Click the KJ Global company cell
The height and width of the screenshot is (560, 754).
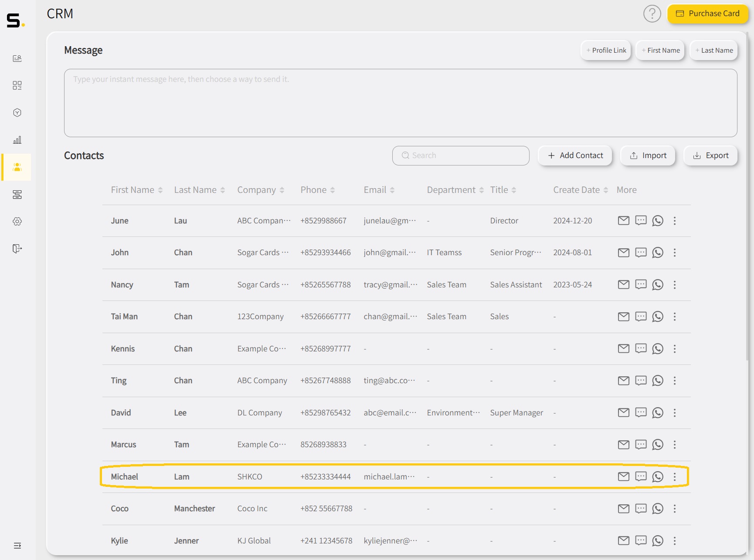pyautogui.click(x=254, y=541)
